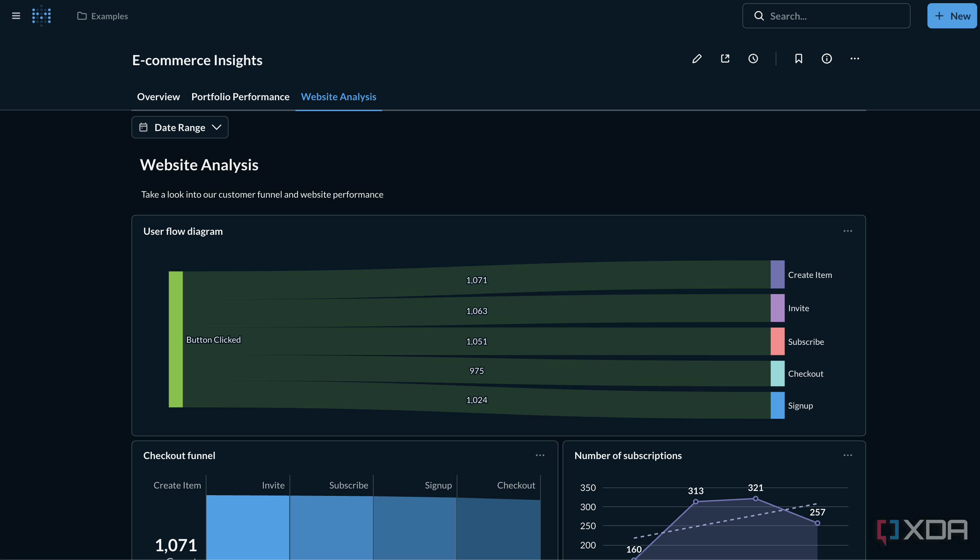Click the magnifier search icon
The width and height of the screenshot is (980, 560).
pyautogui.click(x=759, y=16)
